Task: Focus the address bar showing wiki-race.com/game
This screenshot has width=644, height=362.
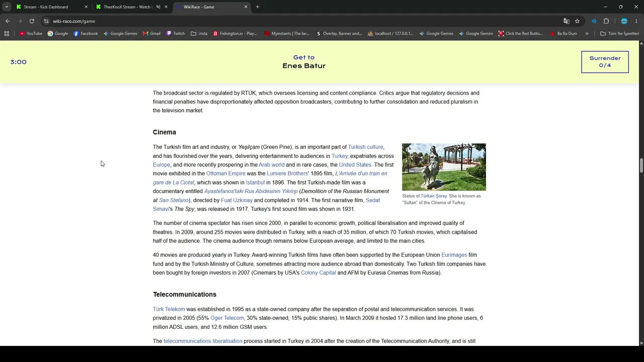Action: pos(302,21)
